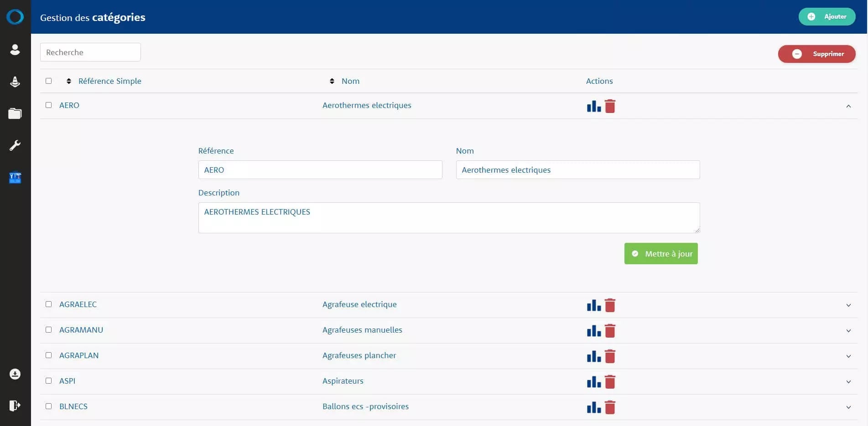Screen dimensions: 868x426
Task: Sort by Nom column header
Action: coord(350,81)
